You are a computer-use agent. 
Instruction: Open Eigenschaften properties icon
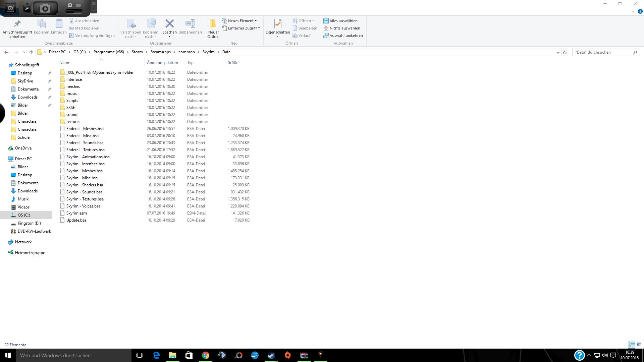pos(277,24)
